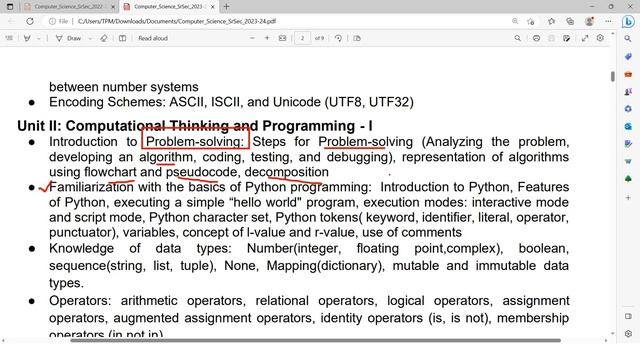This screenshot has height=360, width=640.
Task: Open sidebar Outlook icon
Action: (x=628, y=127)
